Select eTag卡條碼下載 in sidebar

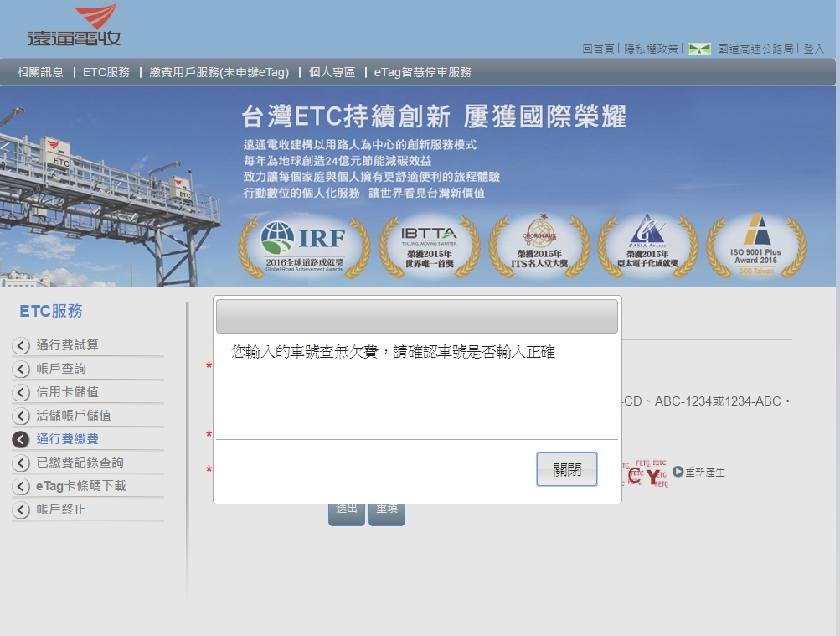[81, 487]
